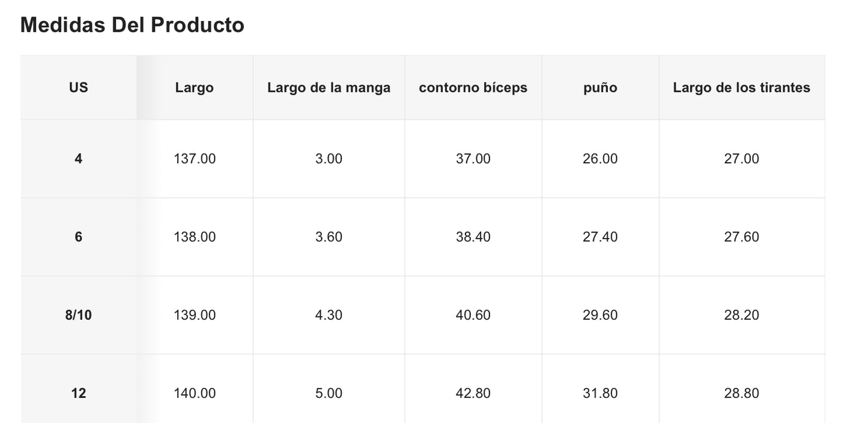Select the 5.00 sleeve length value

tap(329, 394)
